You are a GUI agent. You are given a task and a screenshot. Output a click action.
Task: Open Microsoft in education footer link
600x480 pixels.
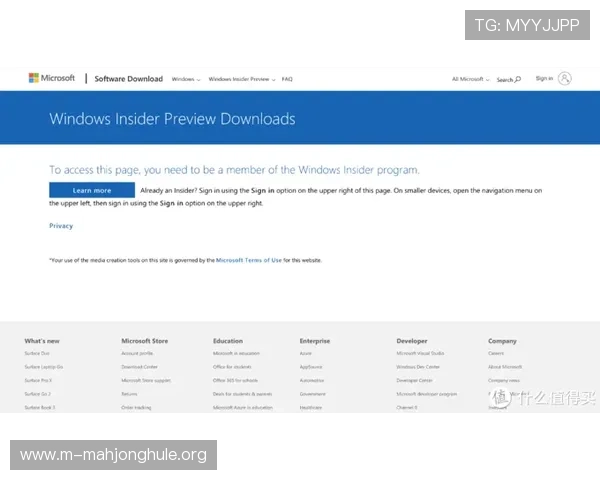pos(236,353)
